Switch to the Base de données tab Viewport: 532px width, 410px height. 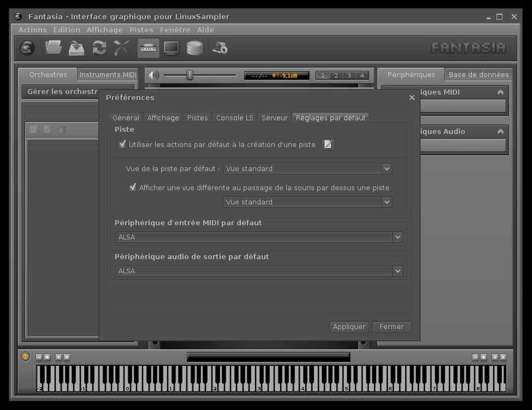click(x=478, y=74)
